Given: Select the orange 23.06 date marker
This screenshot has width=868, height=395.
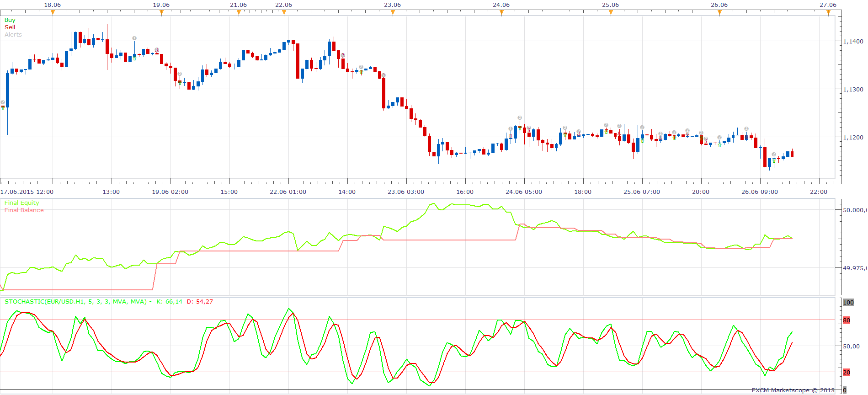Looking at the screenshot, I should coord(393,12).
